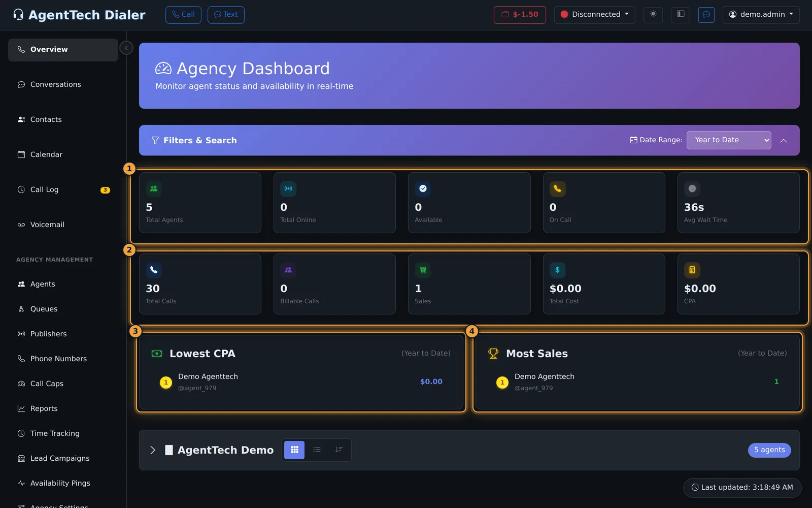Click the Conversations chat icon in sidebar
The width and height of the screenshot is (812, 508).
coord(21,84)
